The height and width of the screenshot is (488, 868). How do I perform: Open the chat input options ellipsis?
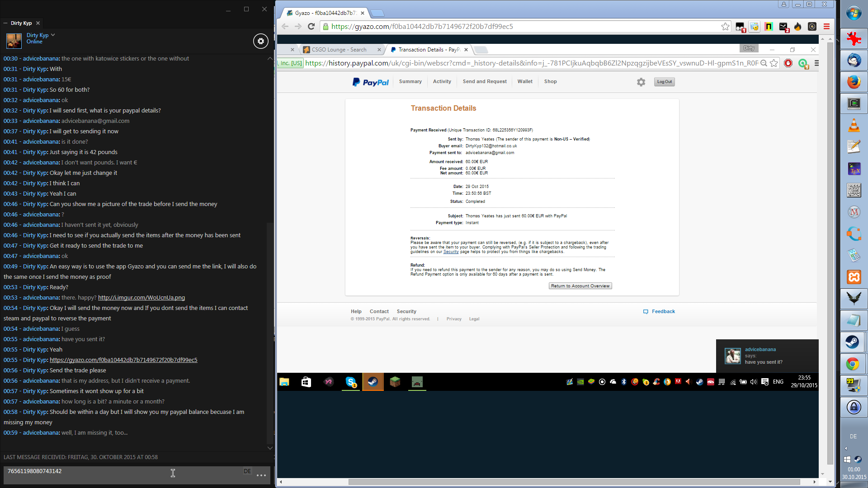(x=261, y=475)
